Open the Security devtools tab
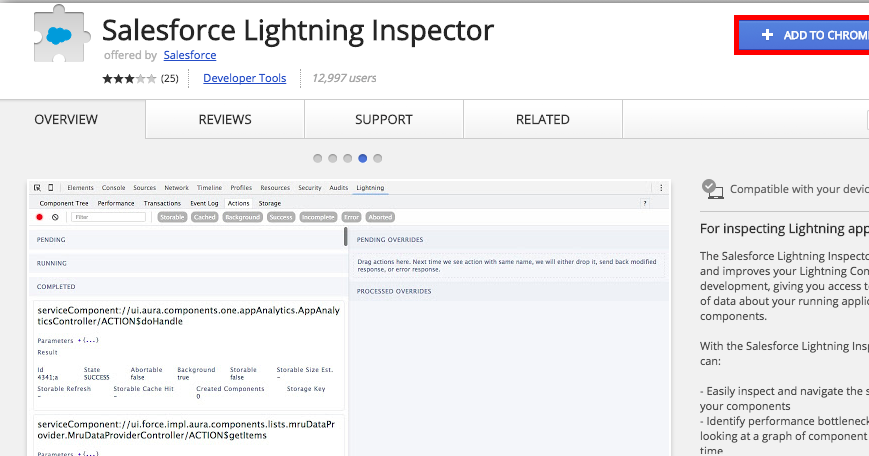The height and width of the screenshot is (456, 869). tap(310, 188)
